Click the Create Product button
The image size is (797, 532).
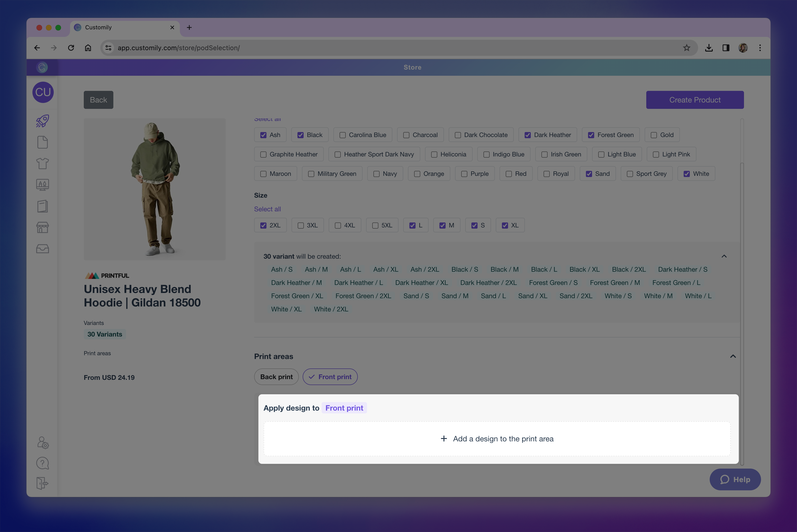[x=695, y=100]
